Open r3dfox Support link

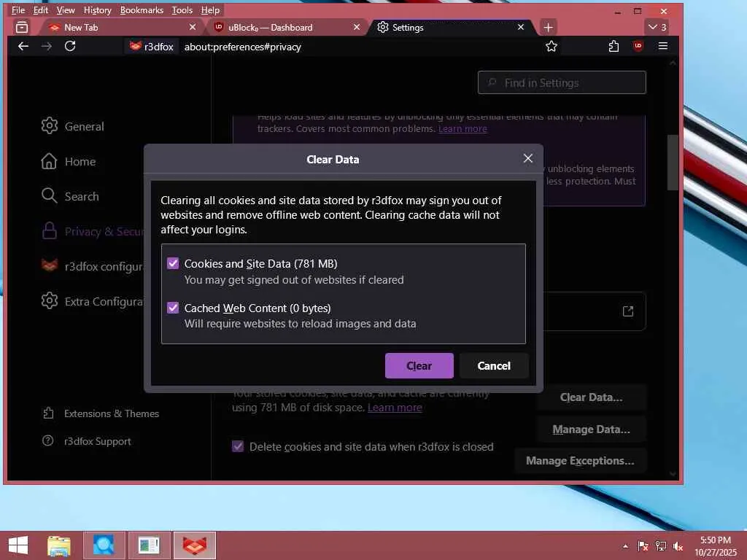click(87, 441)
